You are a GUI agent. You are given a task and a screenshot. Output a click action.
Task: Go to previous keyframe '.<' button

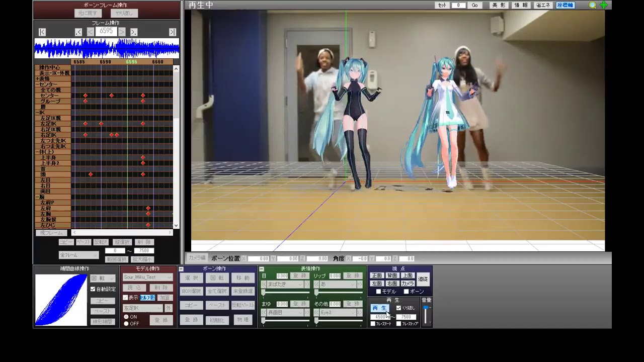[78, 32]
